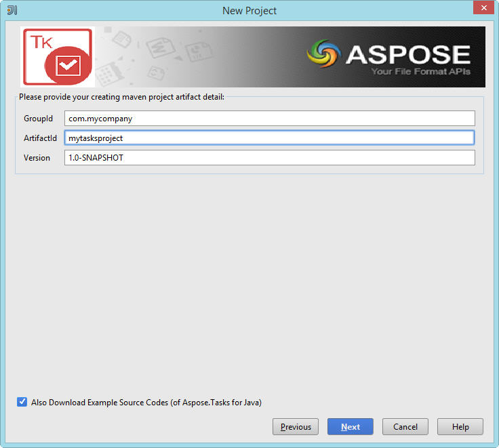
Task: Click the GroupId field with com.mycompany
Action: tap(269, 118)
